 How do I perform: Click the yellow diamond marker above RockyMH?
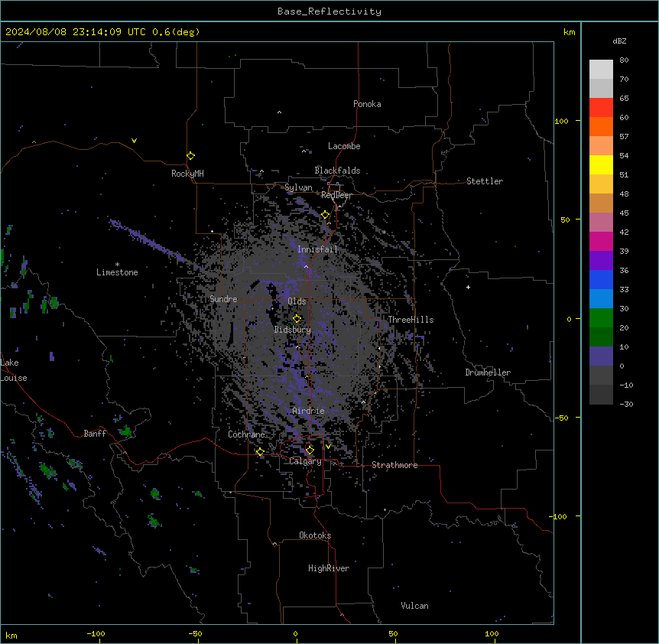(190, 156)
